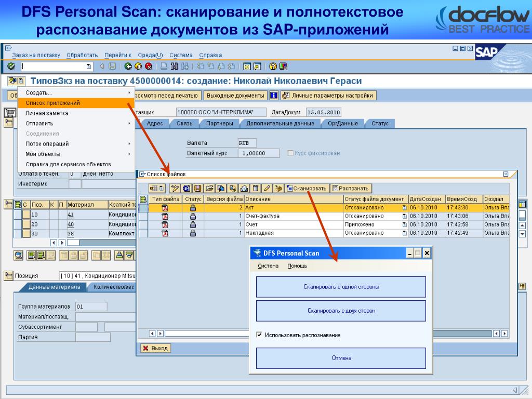Click the Generate shortcut icon

[x=257, y=66]
